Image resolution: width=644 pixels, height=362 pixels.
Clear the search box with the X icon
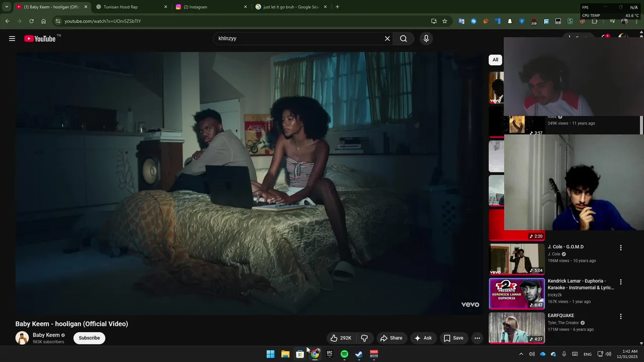[x=387, y=39]
